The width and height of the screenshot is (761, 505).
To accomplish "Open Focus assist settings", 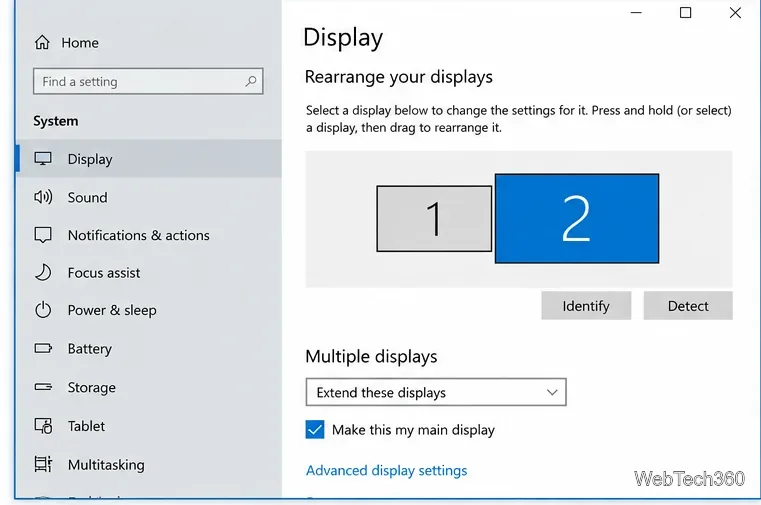I will (x=104, y=273).
